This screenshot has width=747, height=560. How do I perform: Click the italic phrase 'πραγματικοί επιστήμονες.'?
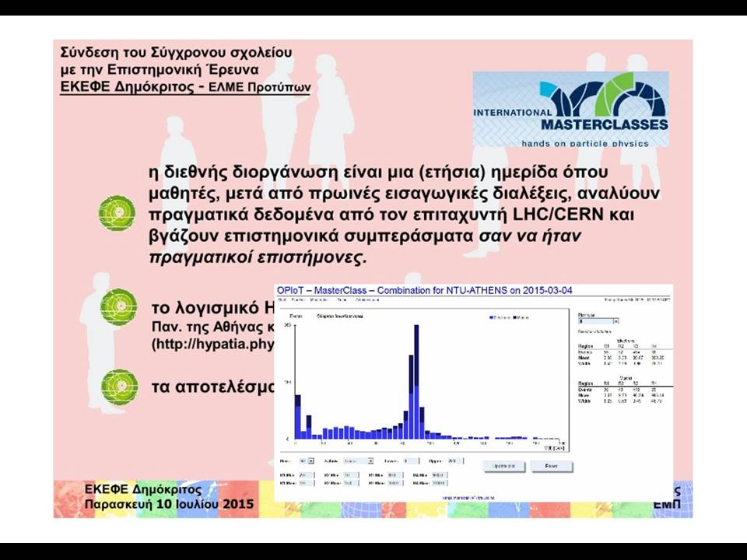pos(258,257)
